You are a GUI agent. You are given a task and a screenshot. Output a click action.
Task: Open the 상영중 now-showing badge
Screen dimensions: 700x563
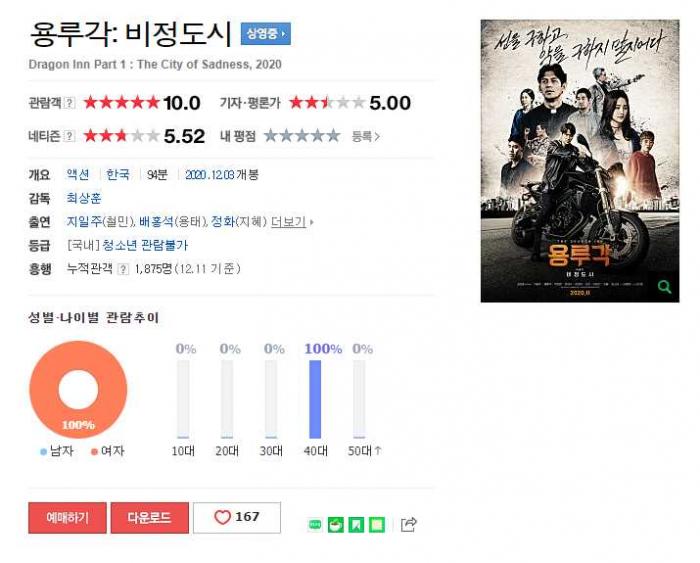point(266,34)
